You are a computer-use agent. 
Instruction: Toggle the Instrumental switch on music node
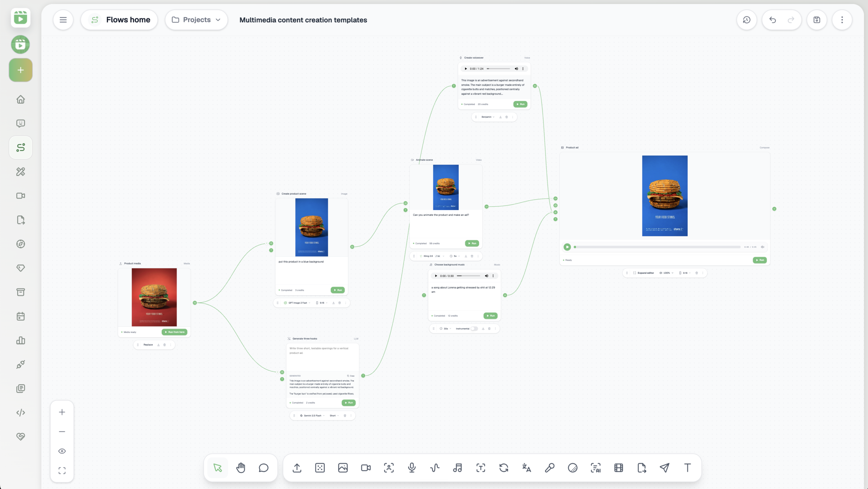[x=474, y=329]
